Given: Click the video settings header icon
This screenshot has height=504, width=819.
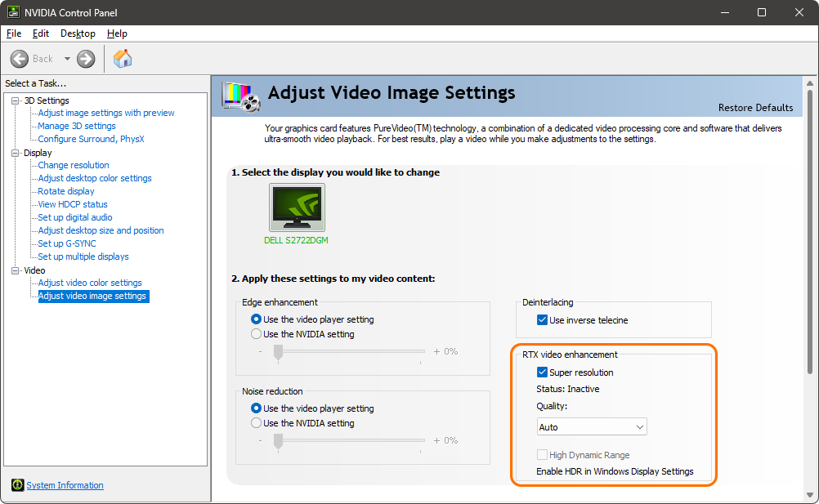Looking at the screenshot, I should (x=241, y=96).
